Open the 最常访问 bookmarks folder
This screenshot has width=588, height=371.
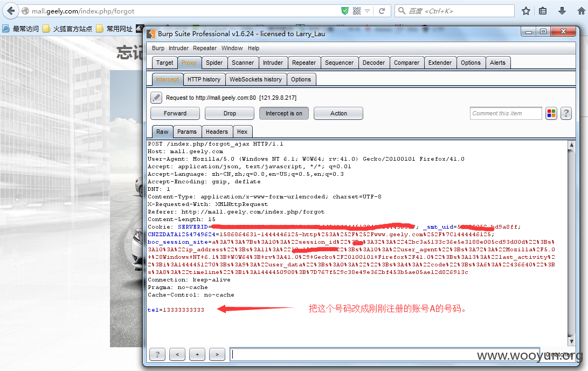20,29
